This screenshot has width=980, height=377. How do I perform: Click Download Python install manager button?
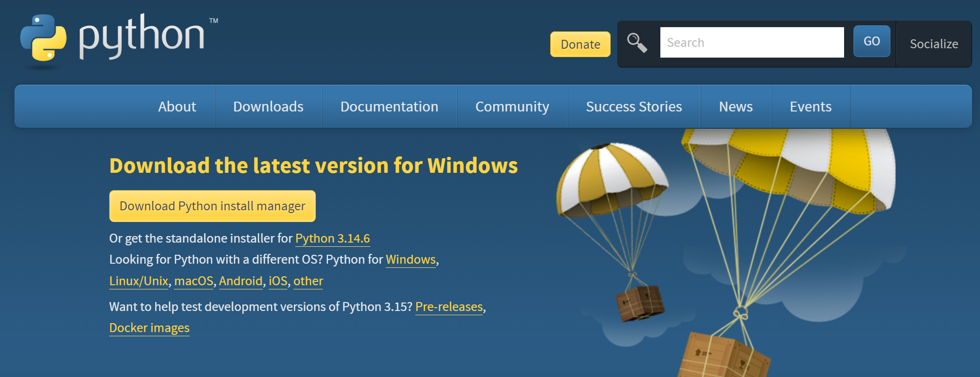click(x=212, y=206)
